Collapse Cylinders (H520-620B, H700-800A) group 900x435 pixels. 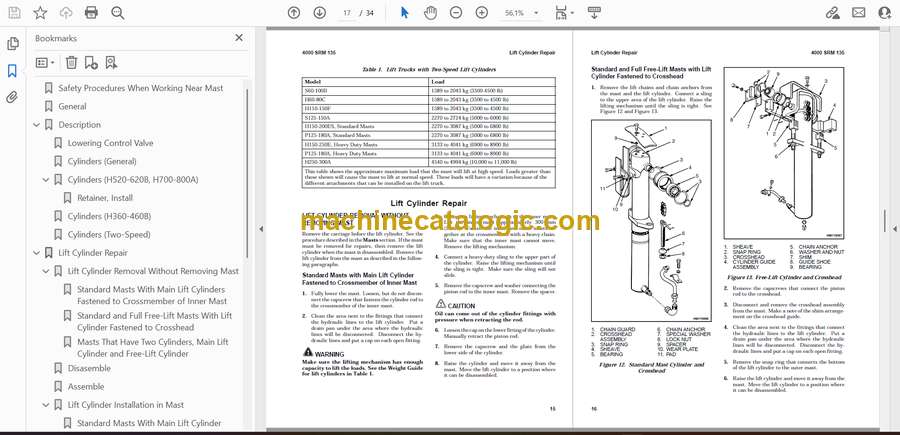[x=46, y=180]
